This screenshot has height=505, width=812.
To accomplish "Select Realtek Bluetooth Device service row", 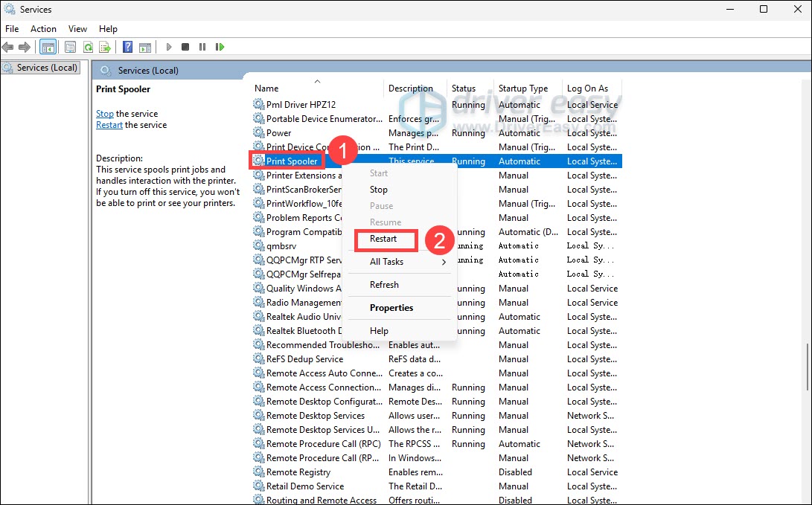I will pyautogui.click(x=437, y=331).
